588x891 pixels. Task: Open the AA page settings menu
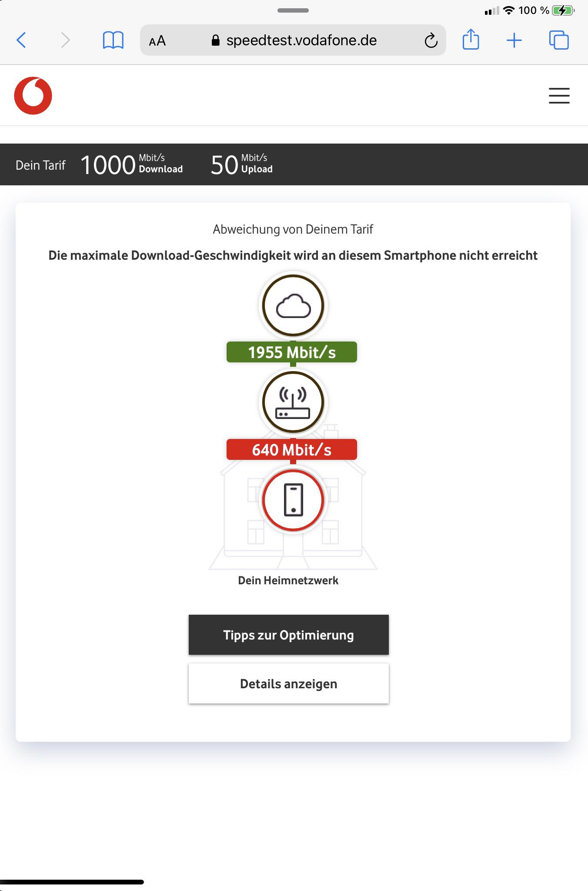tap(157, 41)
